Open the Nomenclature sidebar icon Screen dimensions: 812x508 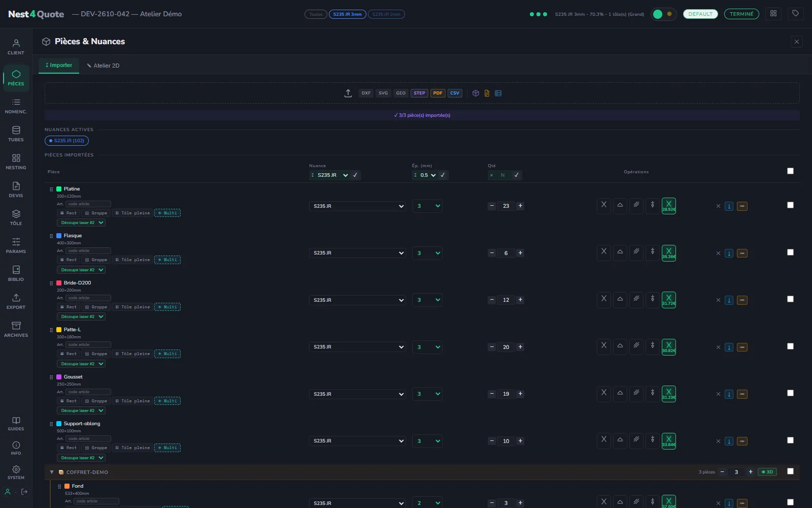[x=16, y=106]
